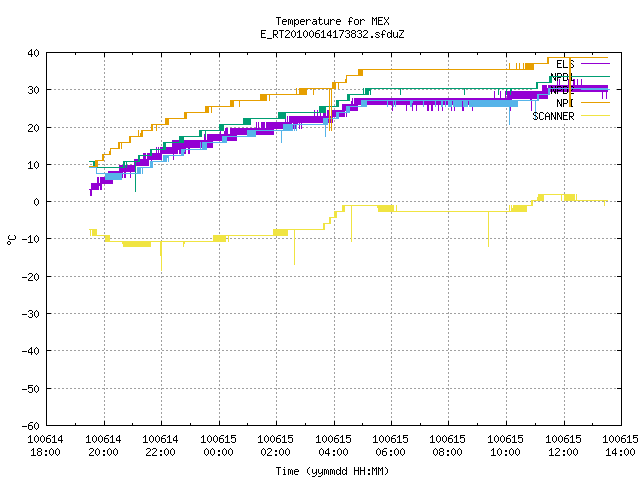Click the NPI legend label
This screenshot has width=640, height=480.
(x=565, y=103)
